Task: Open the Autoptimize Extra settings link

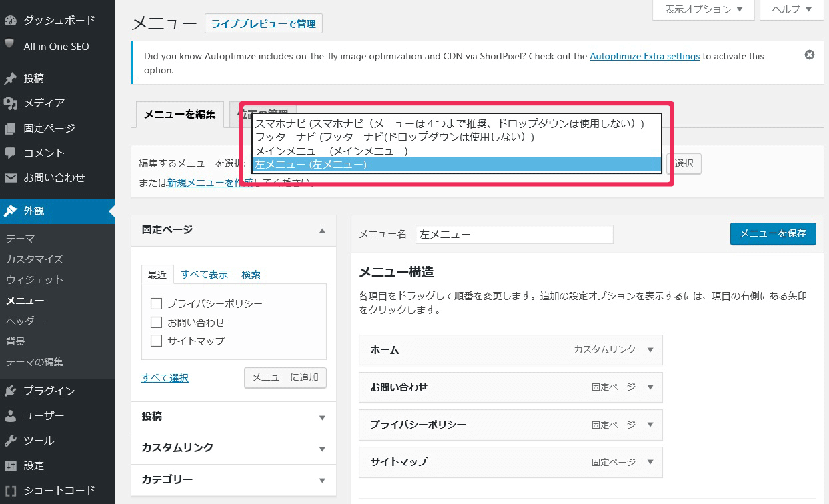Action: coord(644,57)
